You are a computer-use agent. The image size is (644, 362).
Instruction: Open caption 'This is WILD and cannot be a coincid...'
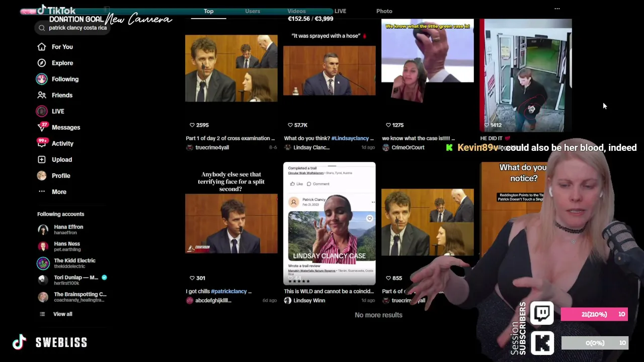[x=329, y=291]
